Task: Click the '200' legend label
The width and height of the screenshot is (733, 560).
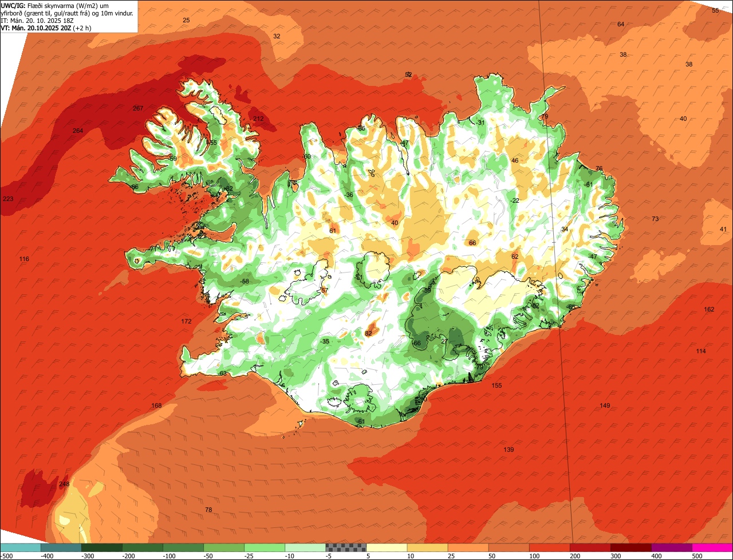Action: click(576, 556)
